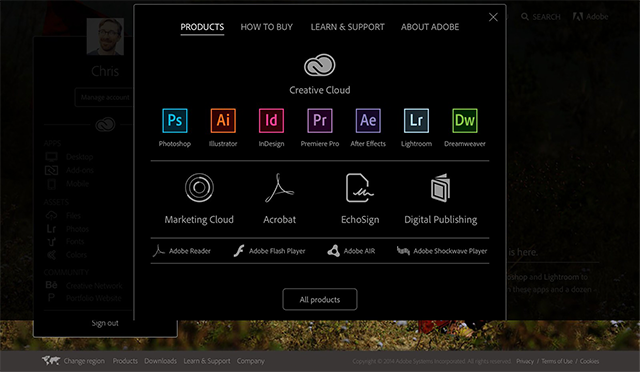The width and height of the screenshot is (640, 372).
Task: Open Creative Network under Community
Action: pyautogui.click(x=94, y=285)
